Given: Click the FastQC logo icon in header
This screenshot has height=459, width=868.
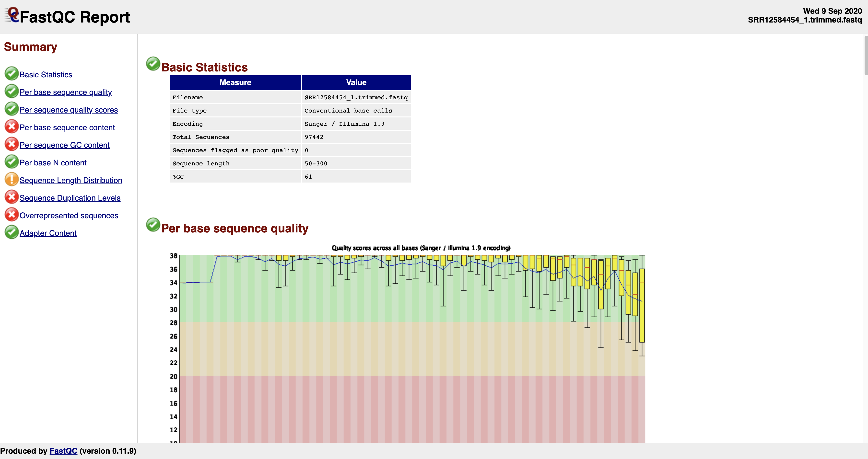Looking at the screenshot, I should 12,15.
